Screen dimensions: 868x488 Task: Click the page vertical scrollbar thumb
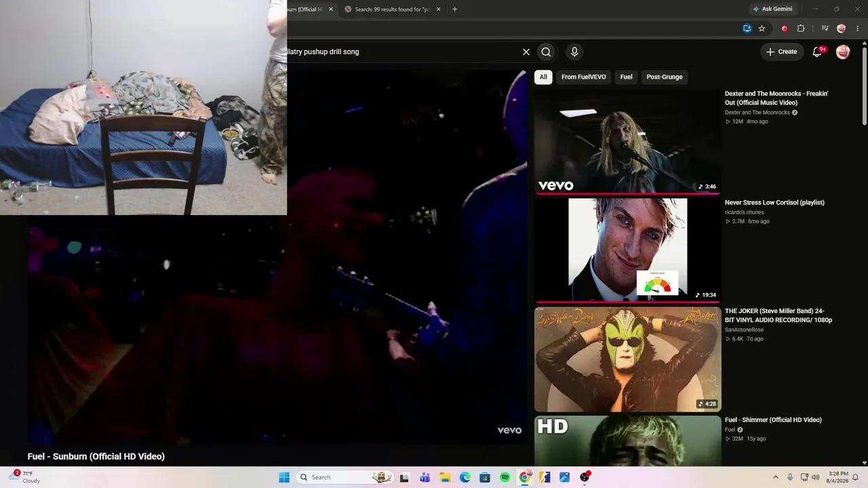click(x=864, y=85)
